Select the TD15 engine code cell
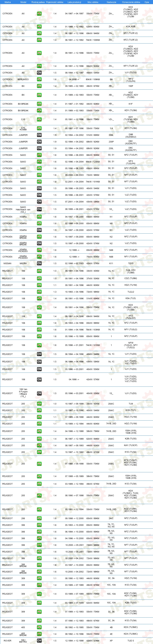Screen dimensions: 153x644 tap(131, 264)
